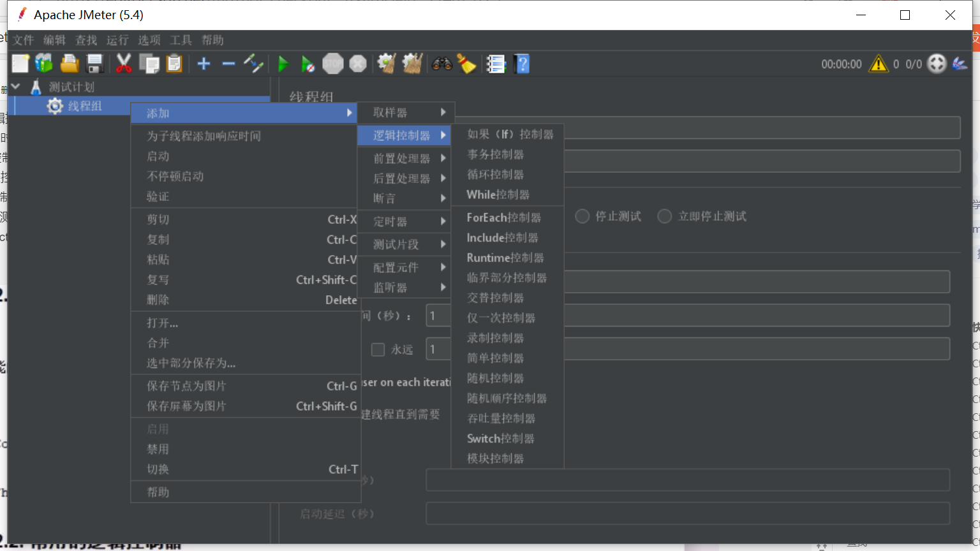Expand the 逻辑控制器 submenu
Image resolution: width=980 pixels, height=551 pixels.
pos(404,135)
